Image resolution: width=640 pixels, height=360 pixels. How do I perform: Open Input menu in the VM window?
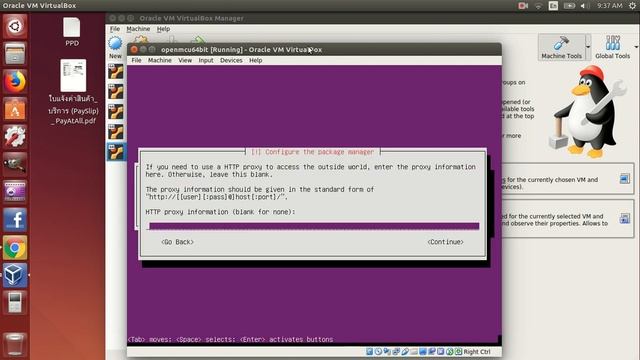[206, 60]
